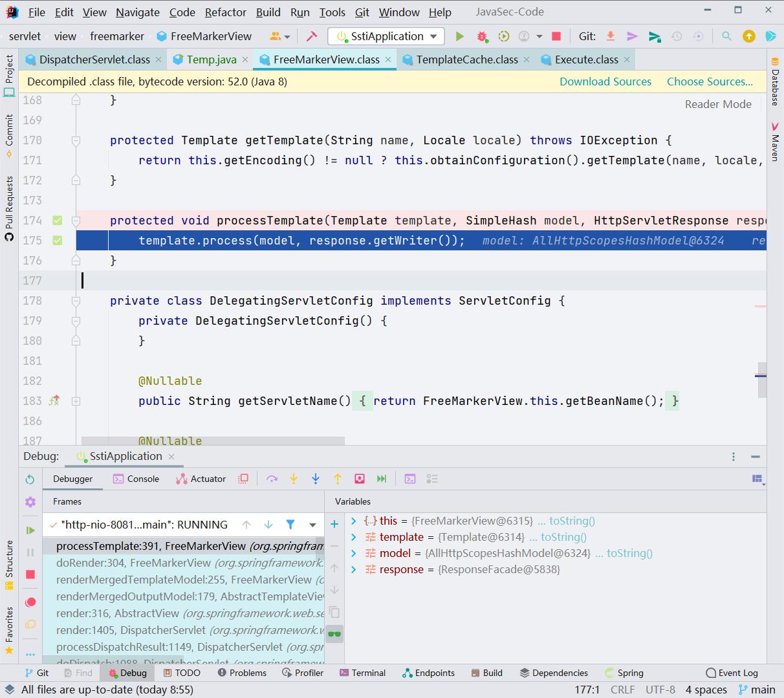Toggle Mute Breakpoints in the debug sidebar

click(x=30, y=624)
